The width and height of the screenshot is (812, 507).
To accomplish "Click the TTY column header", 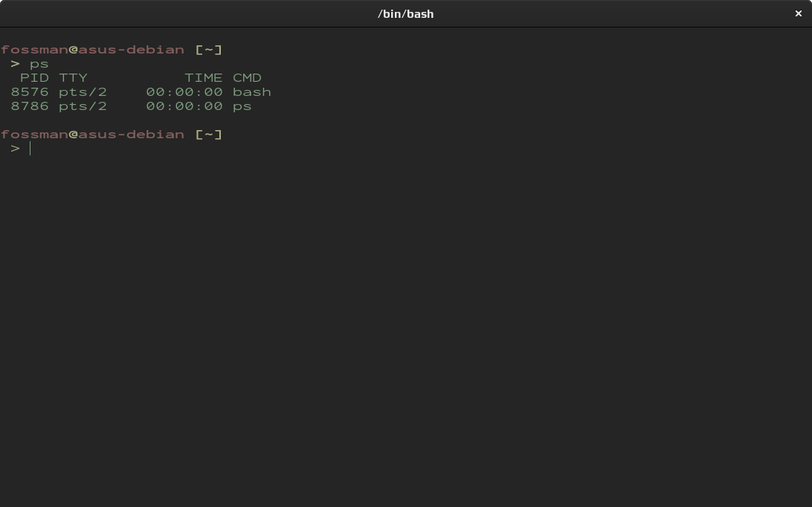I will pyautogui.click(x=73, y=78).
